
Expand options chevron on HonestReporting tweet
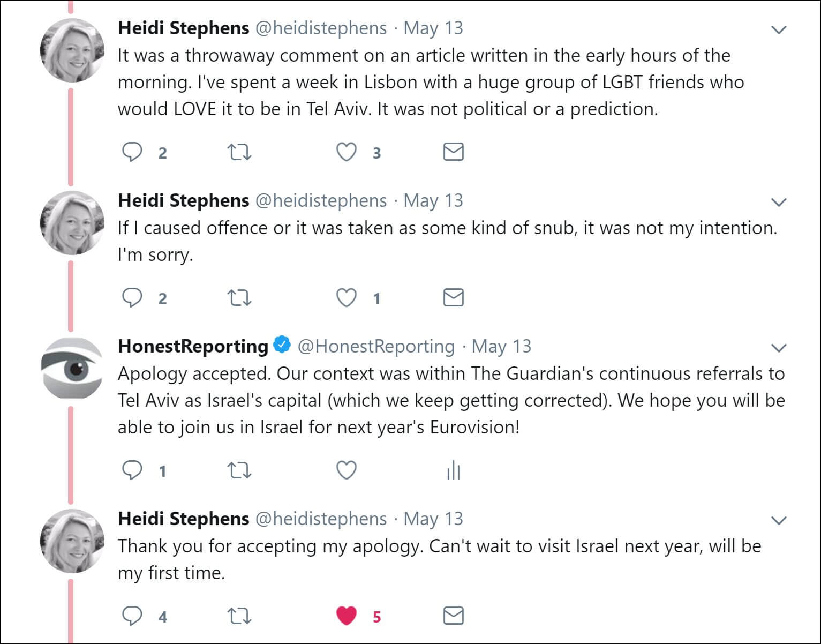(x=778, y=348)
